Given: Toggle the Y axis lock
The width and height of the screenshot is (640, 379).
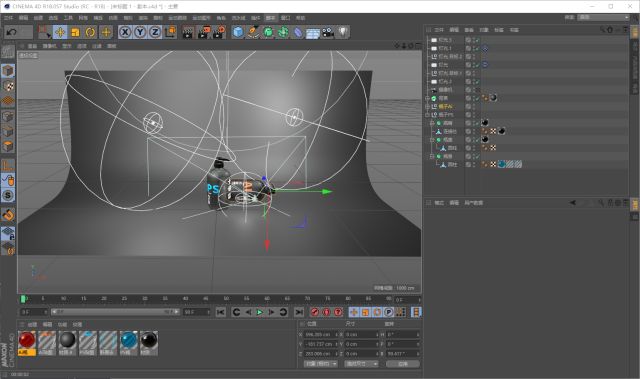Looking at the screenshot, I should coord(140,32).
